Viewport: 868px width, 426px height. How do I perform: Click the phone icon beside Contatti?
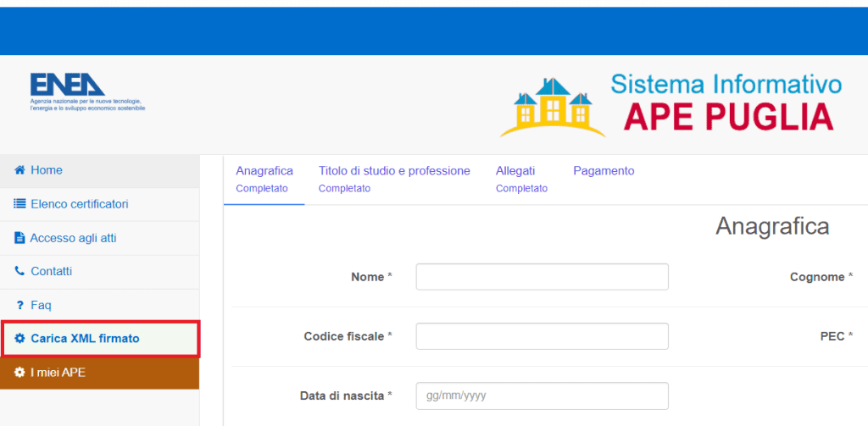(20, 271)
